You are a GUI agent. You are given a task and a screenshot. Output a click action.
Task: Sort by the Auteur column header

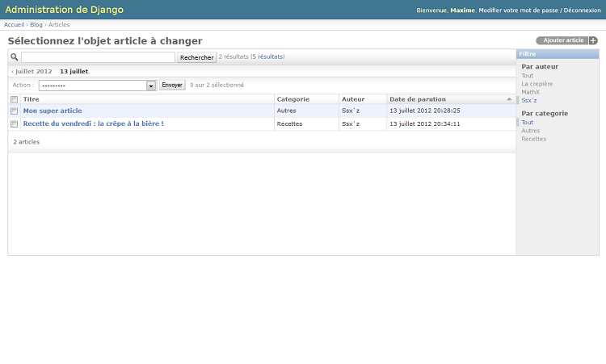(353, 99)
